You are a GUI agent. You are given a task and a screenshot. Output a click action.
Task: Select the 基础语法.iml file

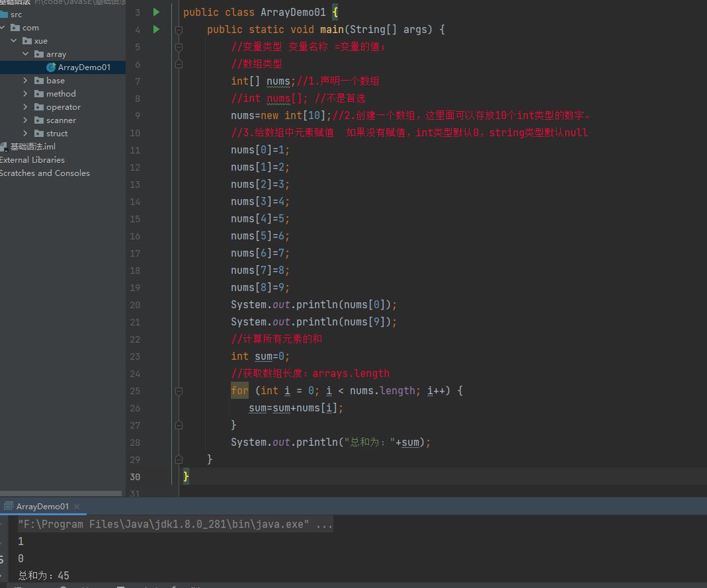coord(32,147)
